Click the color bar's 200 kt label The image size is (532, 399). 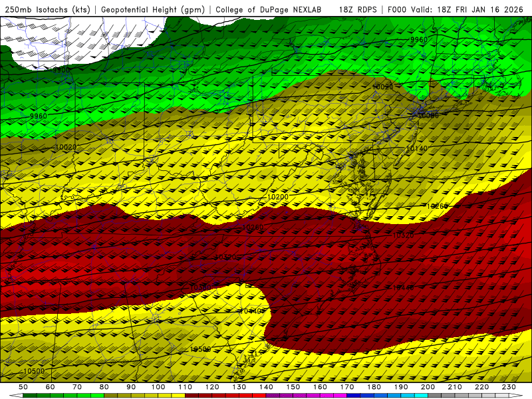pyautogui.click(x=428, y=387)
